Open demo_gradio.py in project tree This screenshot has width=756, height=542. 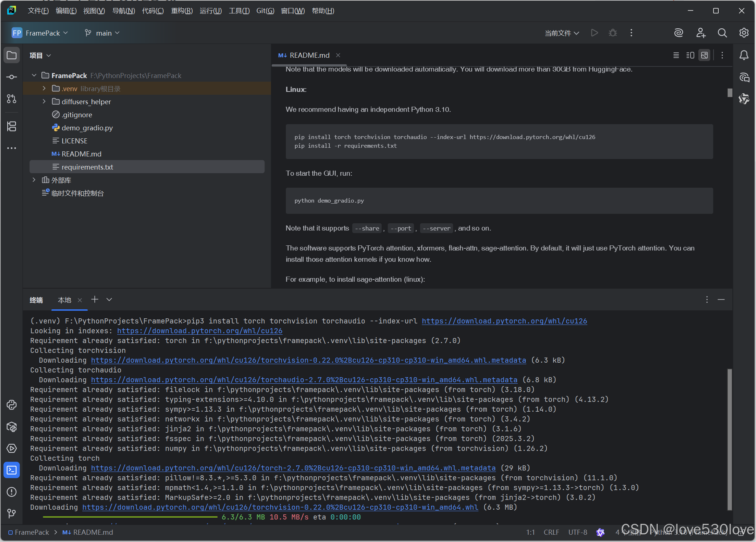[x=87, y=128]
